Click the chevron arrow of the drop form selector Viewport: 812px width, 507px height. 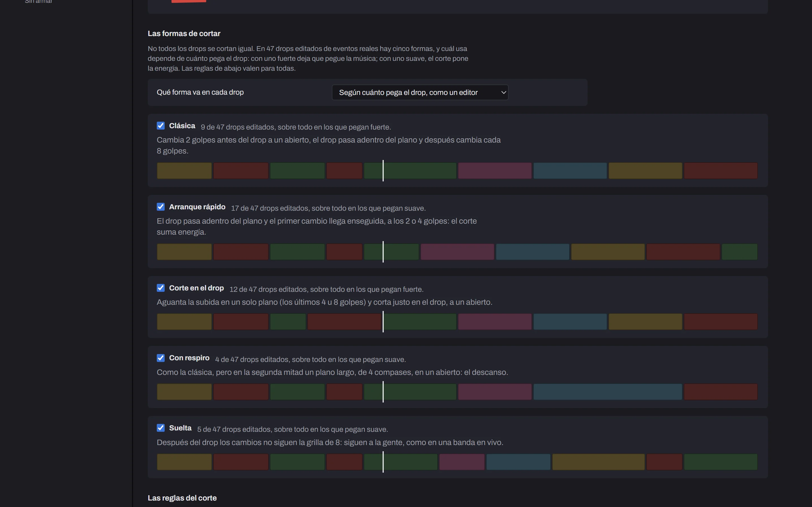click(x=503, y=93)
